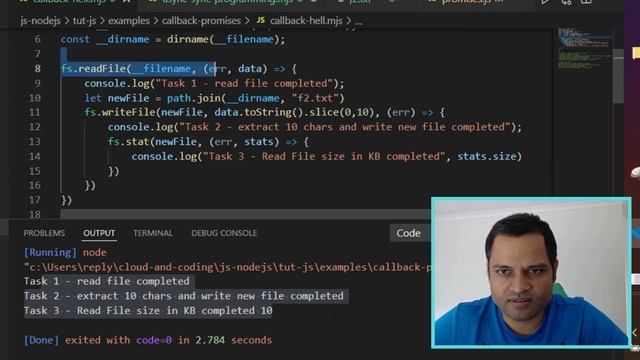Click path.join on line 10

[x=194, y=98]
